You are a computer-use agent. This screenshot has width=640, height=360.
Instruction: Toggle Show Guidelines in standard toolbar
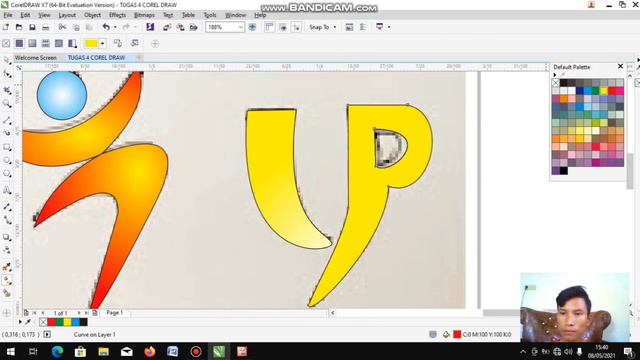(296, 27)
